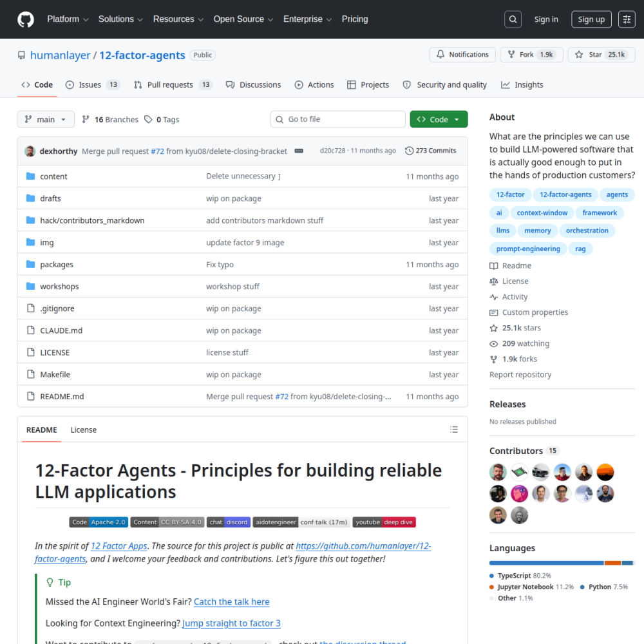The height and width of the screenshot is (644, 644).
Task: Click the TypeScript segment in languages bar
Action: tap(546, 563)
